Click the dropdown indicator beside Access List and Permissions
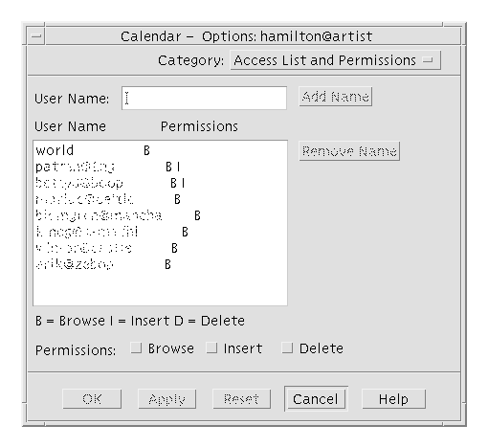This screenshot has width=488, height=448. [428, 60]
